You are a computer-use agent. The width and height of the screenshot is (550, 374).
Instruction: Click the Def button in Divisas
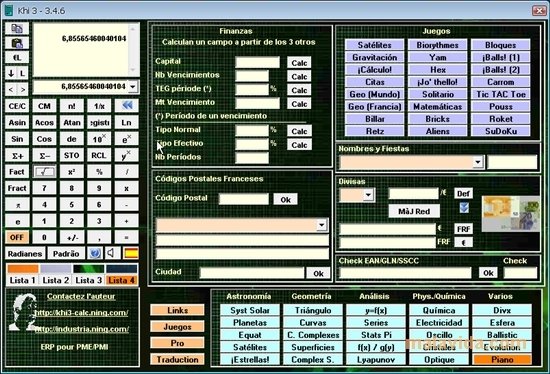coord(463,194)
